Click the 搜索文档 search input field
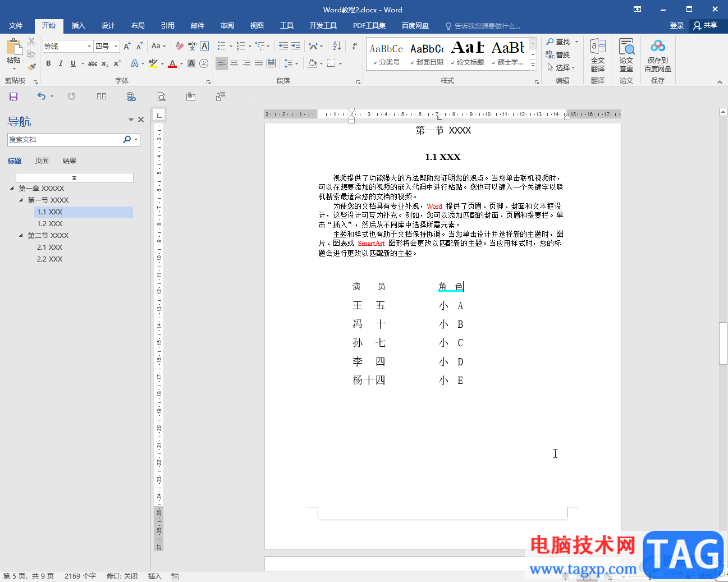This screenshot has height=582, width=728. [x=65, y=139]
